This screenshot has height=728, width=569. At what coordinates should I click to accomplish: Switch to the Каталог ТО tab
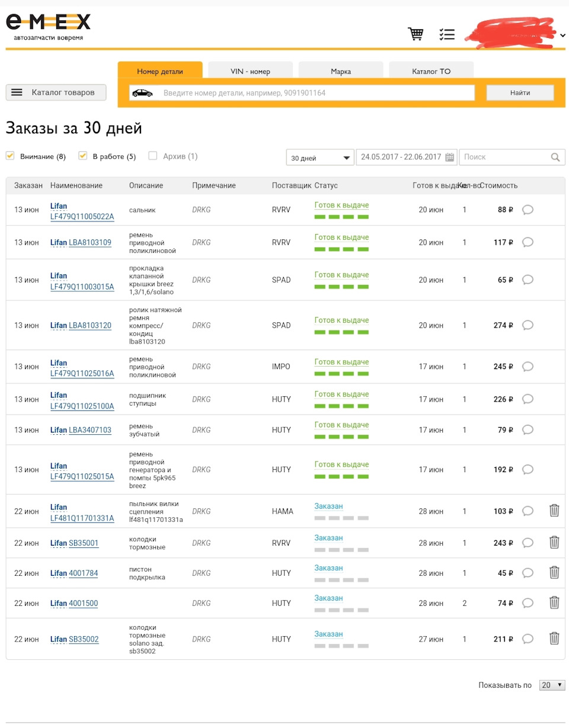431,70
